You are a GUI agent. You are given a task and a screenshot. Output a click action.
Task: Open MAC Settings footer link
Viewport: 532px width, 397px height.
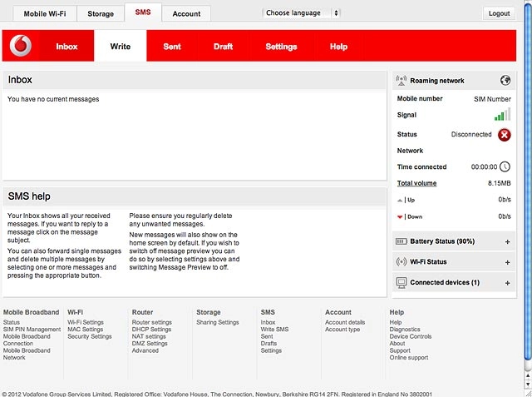85,330
